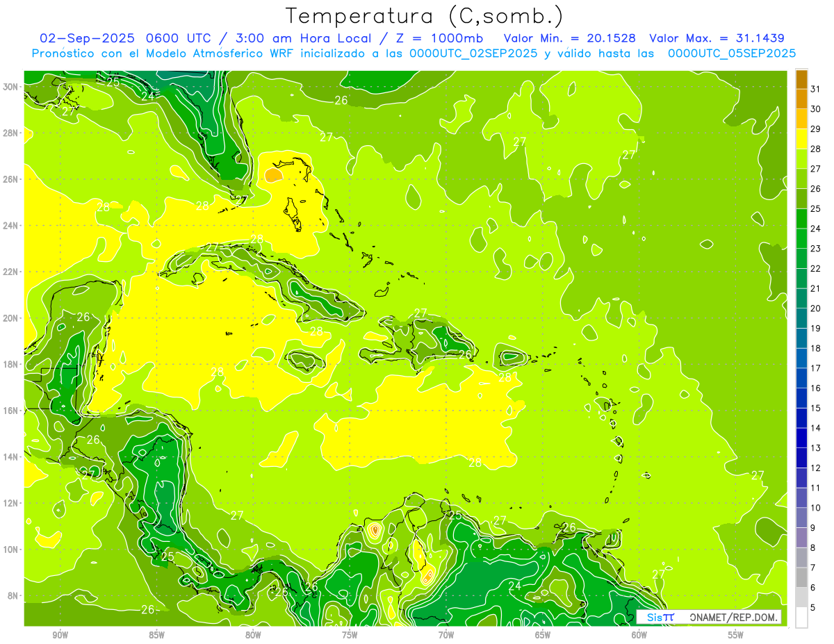Viewport: 834px width, 644px height.
Task: Click the ONAMET/REP.DOM. credit label
Action: (734, 617)
